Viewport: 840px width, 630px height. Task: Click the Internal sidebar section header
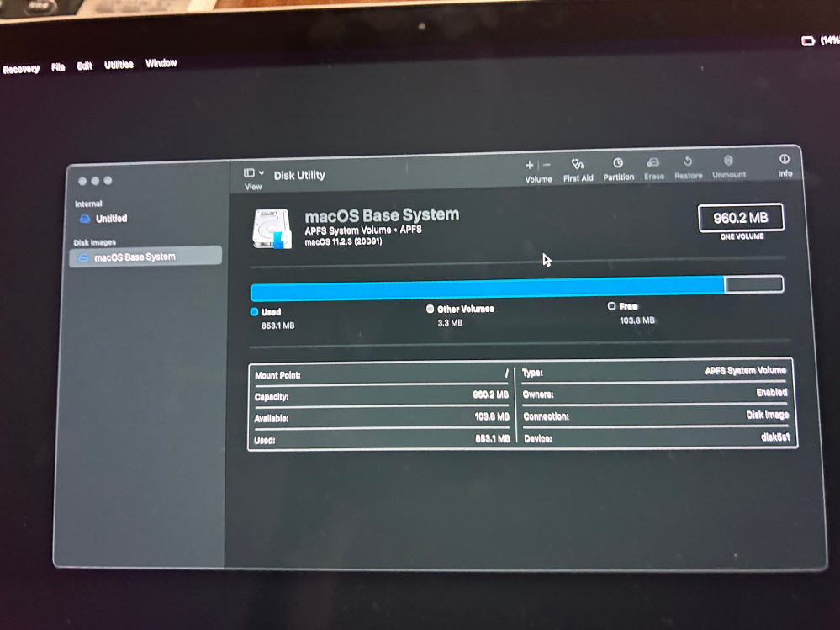tap(88, 204)
